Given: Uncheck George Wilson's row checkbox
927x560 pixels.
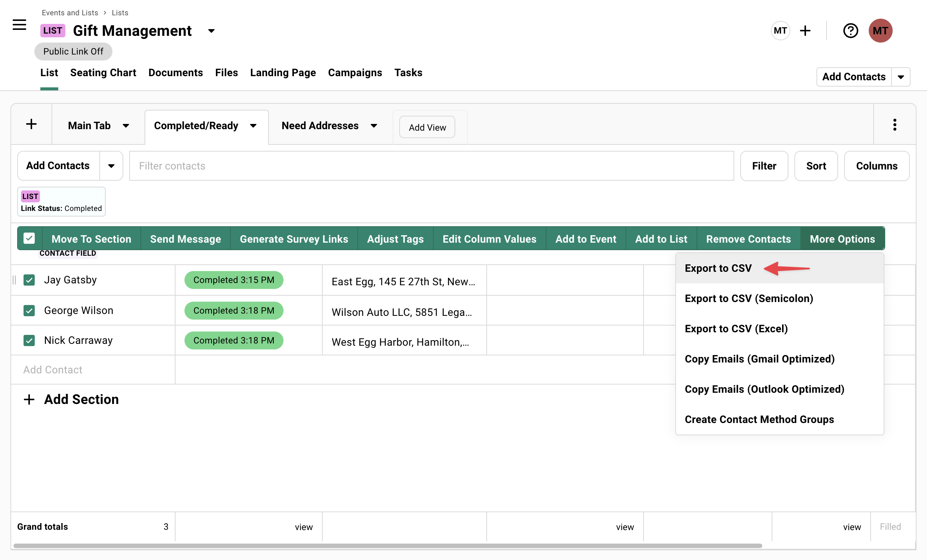Looking at the screenshot, I should click(29, 310).
